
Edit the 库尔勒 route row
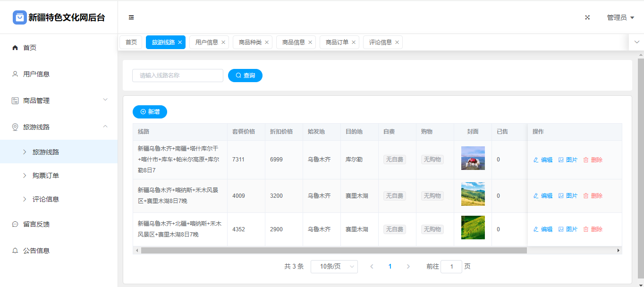coord(542,160)
